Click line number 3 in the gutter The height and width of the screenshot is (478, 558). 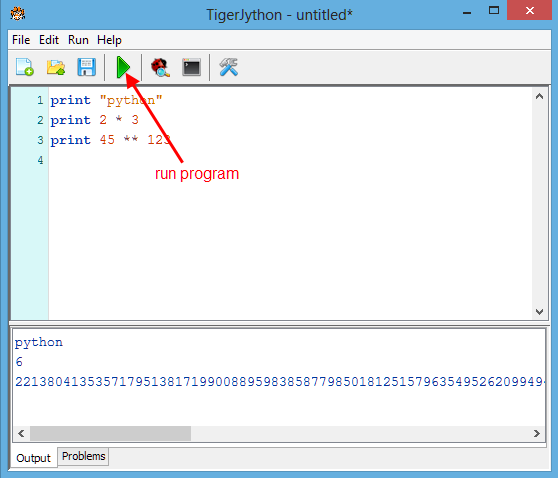pos(40,140)
